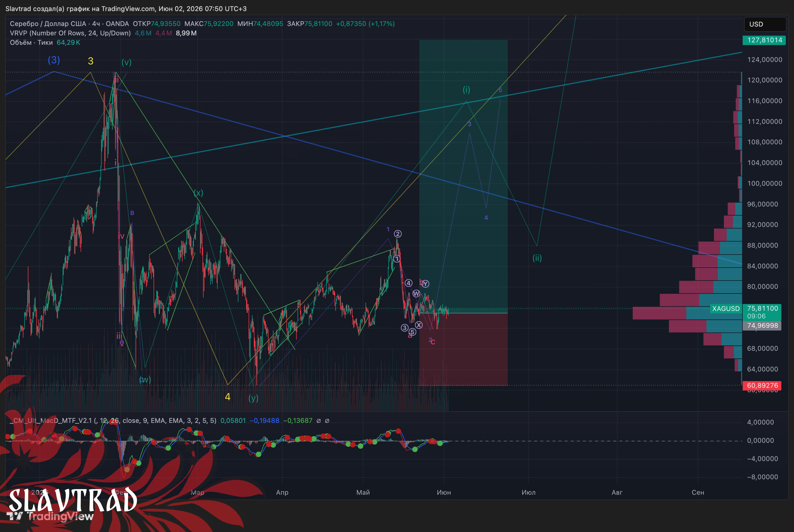794x532 pixels.
Task: Click the Июн label on the time axis
Action: (x=444, y=493)
